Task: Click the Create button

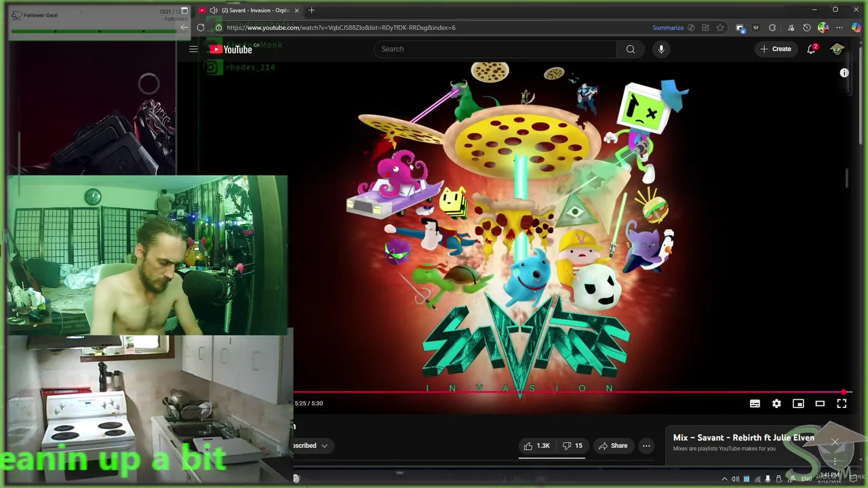Action: coord(775,49)
